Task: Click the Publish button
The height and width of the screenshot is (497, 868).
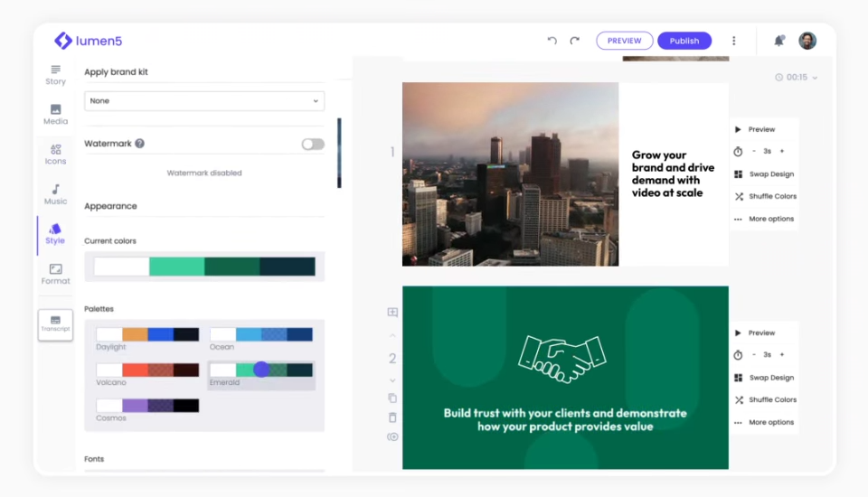Action: coord(684,41)
